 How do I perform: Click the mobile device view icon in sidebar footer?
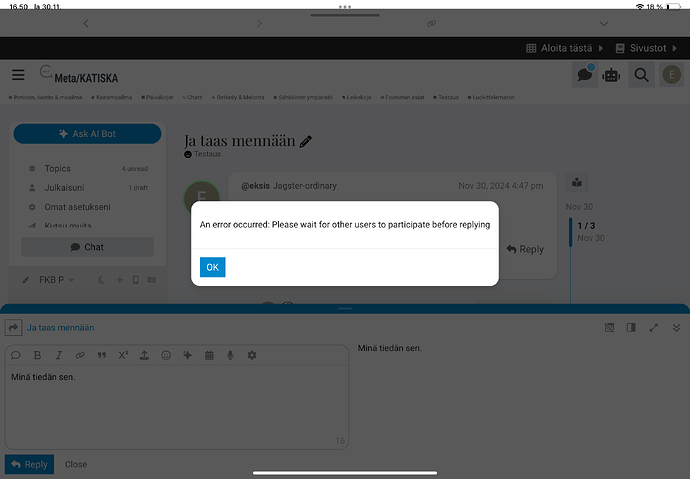(x=136, y=280)
